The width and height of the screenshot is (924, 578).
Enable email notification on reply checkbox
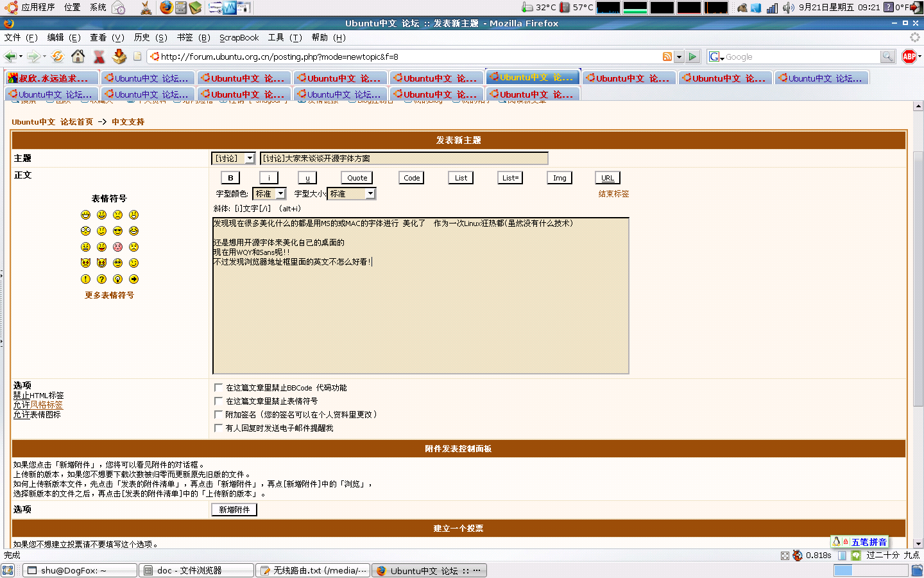pos(218,428)
